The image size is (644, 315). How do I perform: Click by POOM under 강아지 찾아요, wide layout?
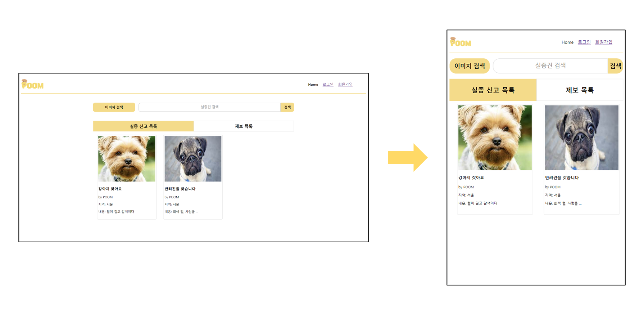pyautogui.click(x=105, y=197)
